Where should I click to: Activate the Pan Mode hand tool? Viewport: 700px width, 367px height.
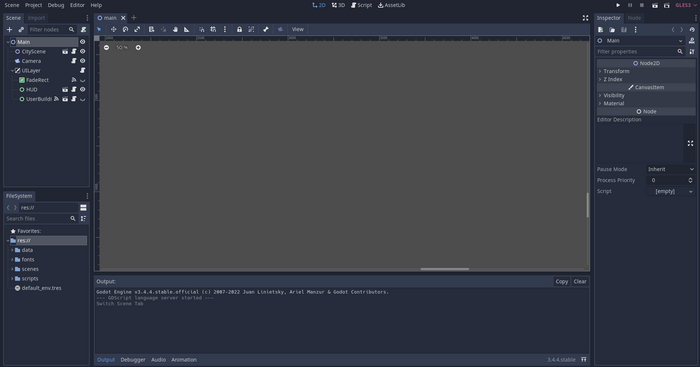coord(175,29)
